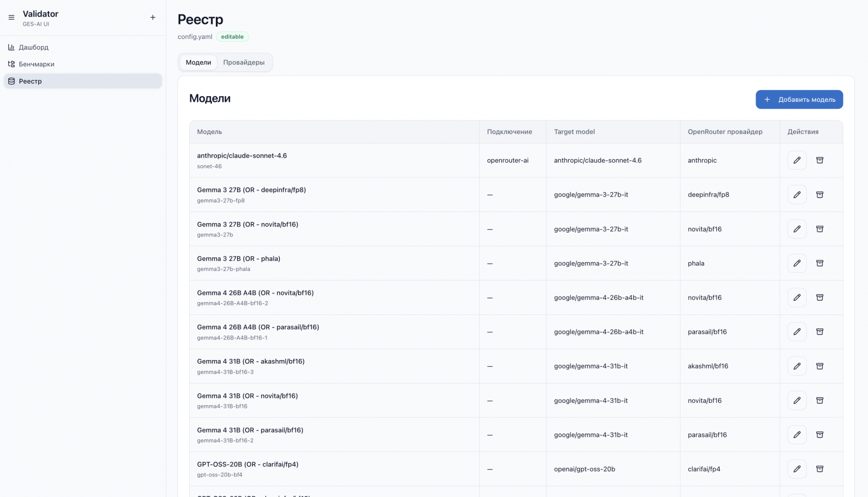Archive Gemma 4 26B A4B novita/bf16 model
Image resolution: width=868 pixels, height=497 pixels.
click(820, 298)
